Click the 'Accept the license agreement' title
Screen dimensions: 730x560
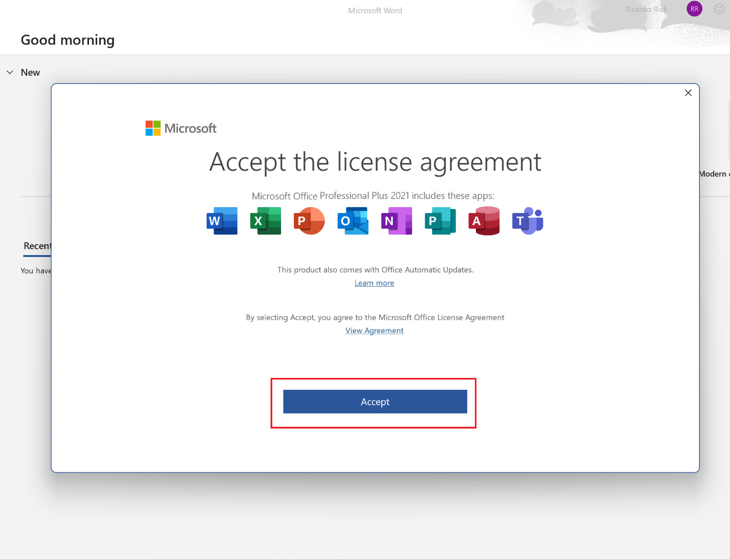(375, 162)
